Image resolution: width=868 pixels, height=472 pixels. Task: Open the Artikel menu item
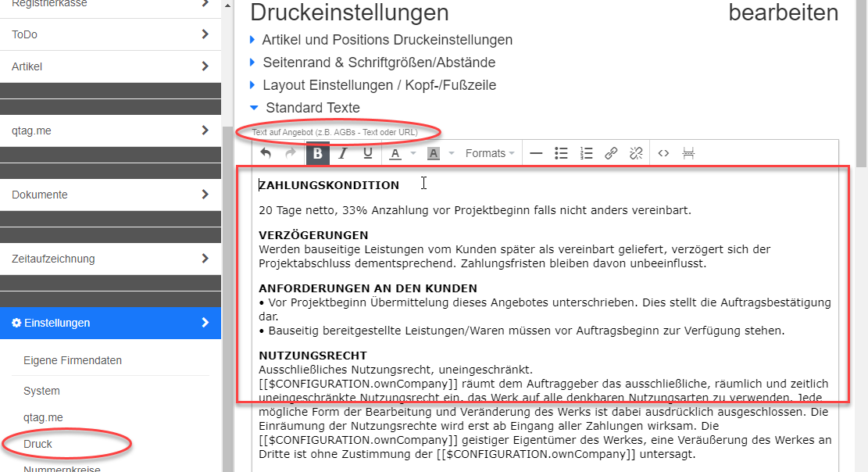pyautogui.click(x=111, y=66)
